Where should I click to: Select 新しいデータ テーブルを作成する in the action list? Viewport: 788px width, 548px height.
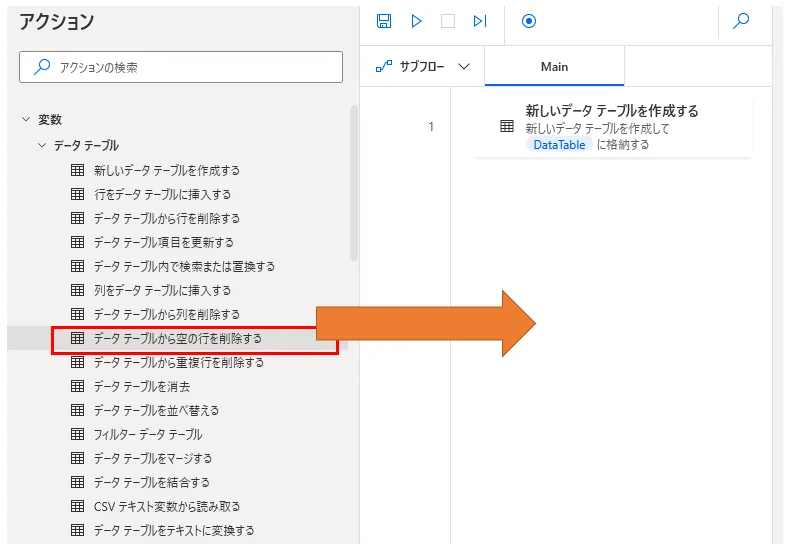166,170
